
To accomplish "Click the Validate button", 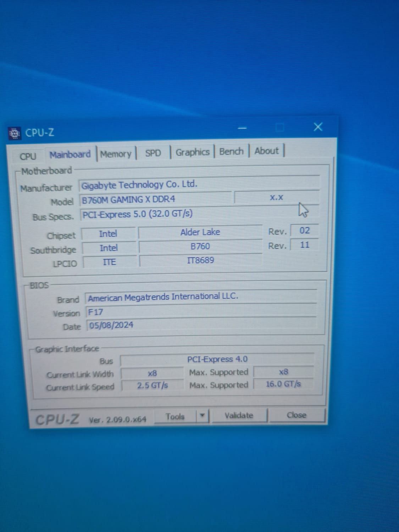I will [239, 415].
